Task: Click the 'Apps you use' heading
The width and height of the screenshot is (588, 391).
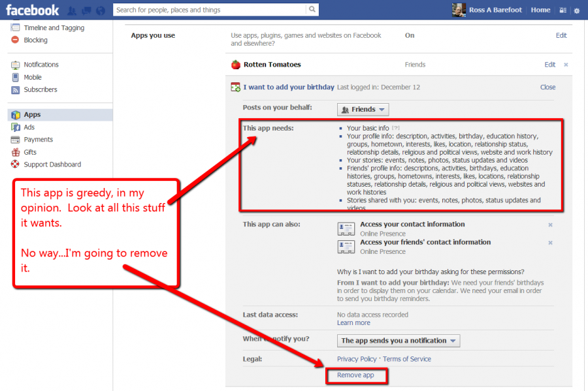Action: coord(153,35)
